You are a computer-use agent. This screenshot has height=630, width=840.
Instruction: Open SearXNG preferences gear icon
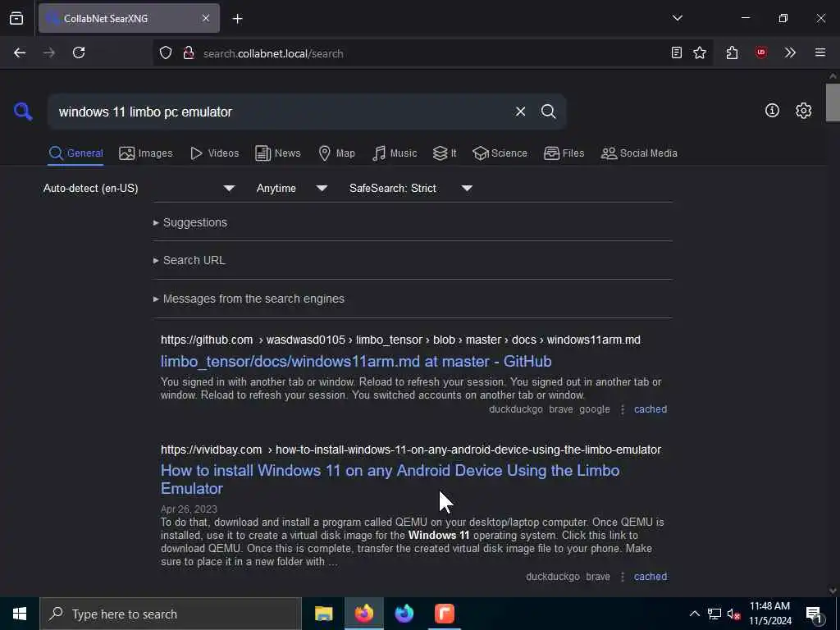[804, 111]
